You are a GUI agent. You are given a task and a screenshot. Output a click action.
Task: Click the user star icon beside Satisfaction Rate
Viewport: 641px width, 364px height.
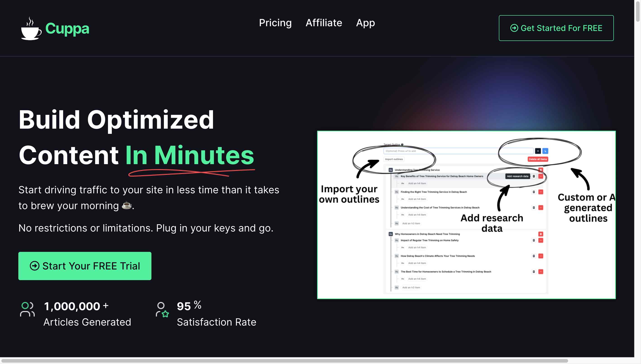162,310
